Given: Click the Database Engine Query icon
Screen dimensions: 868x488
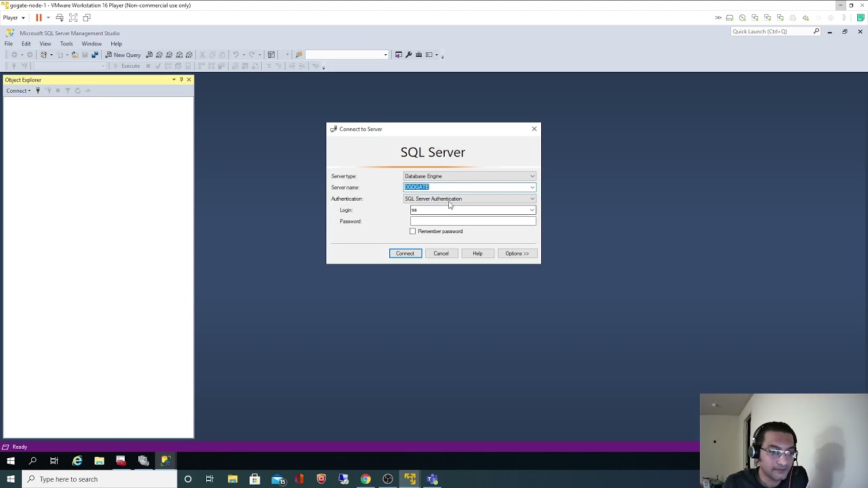Looking at the screenshot, I should [x=149, y=55].
